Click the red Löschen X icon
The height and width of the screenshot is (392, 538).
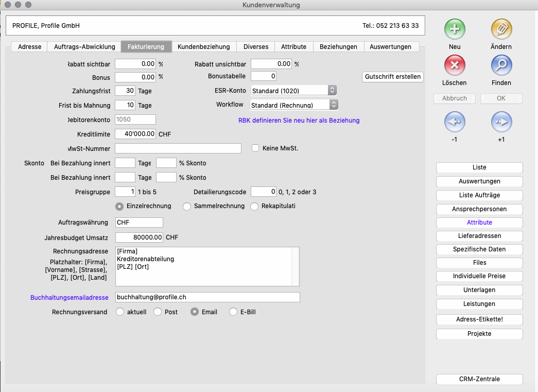455,65
